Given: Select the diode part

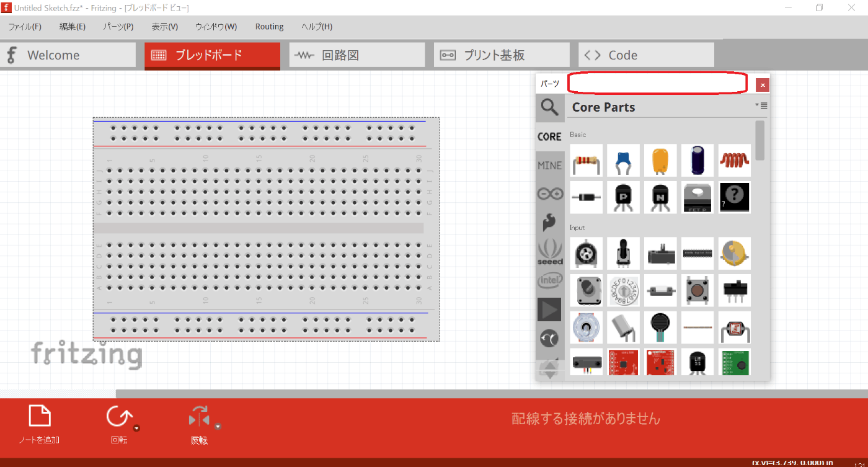Looking at the screenshot, I should (x=586, y=197).
